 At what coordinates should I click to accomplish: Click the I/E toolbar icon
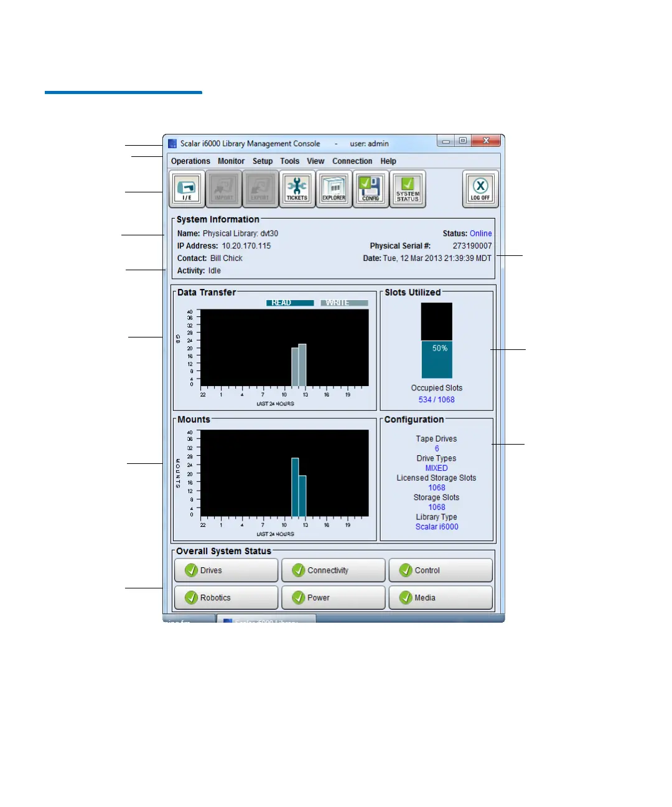tap(187, 189)
